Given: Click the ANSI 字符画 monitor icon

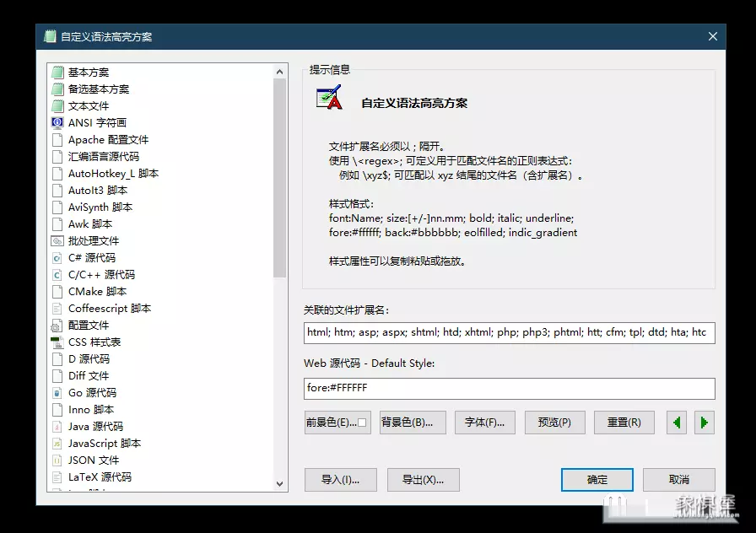Looking at the screenshot, I should (57, 123).
